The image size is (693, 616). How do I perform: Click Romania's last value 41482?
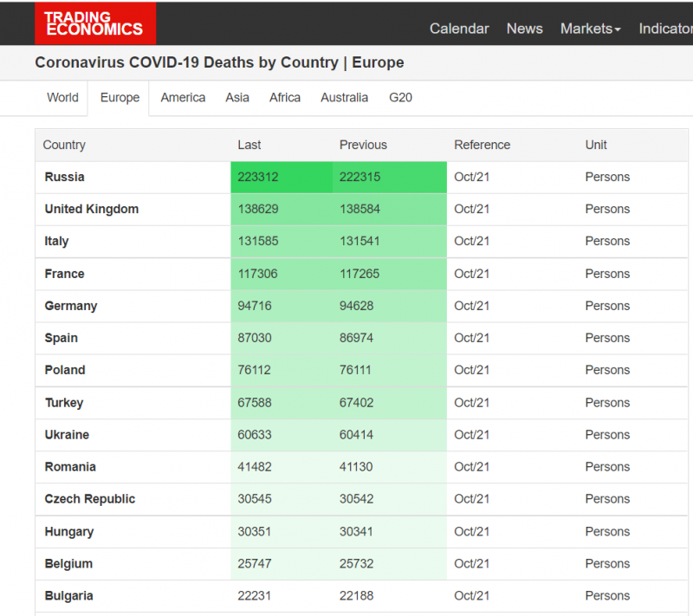tap(255, 467)
